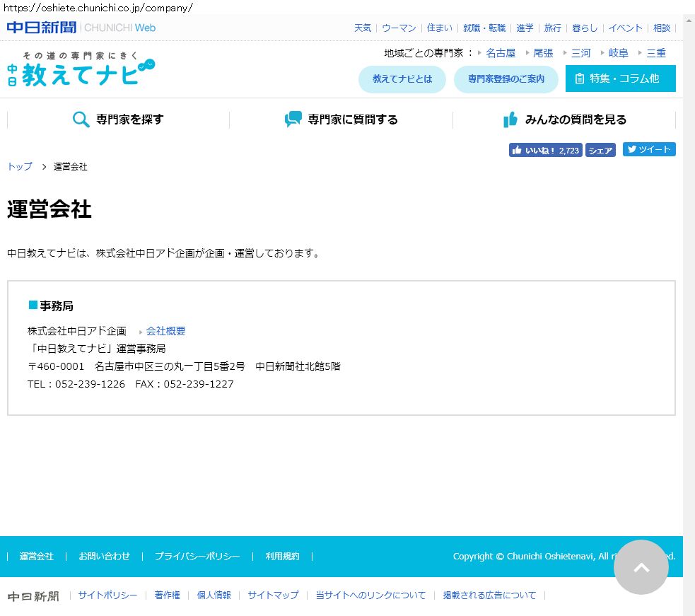Select the 岐阜 regional experts link

pyautogui.click(x=618, y=53)
